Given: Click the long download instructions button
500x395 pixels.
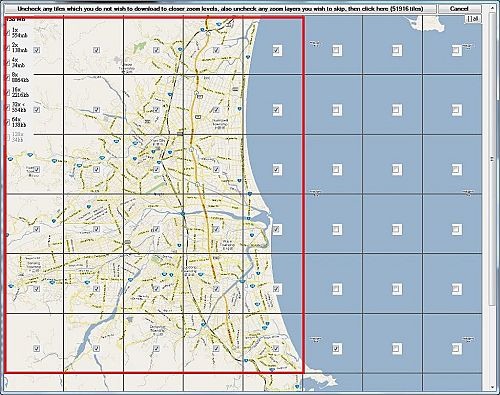Looking at the screenshot, I should click(220, 9).
